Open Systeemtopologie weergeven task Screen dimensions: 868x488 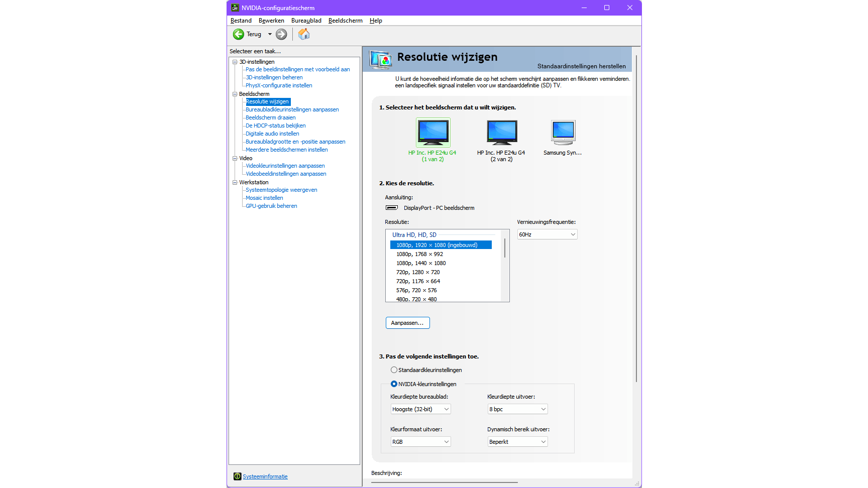(x=281, y=190)
